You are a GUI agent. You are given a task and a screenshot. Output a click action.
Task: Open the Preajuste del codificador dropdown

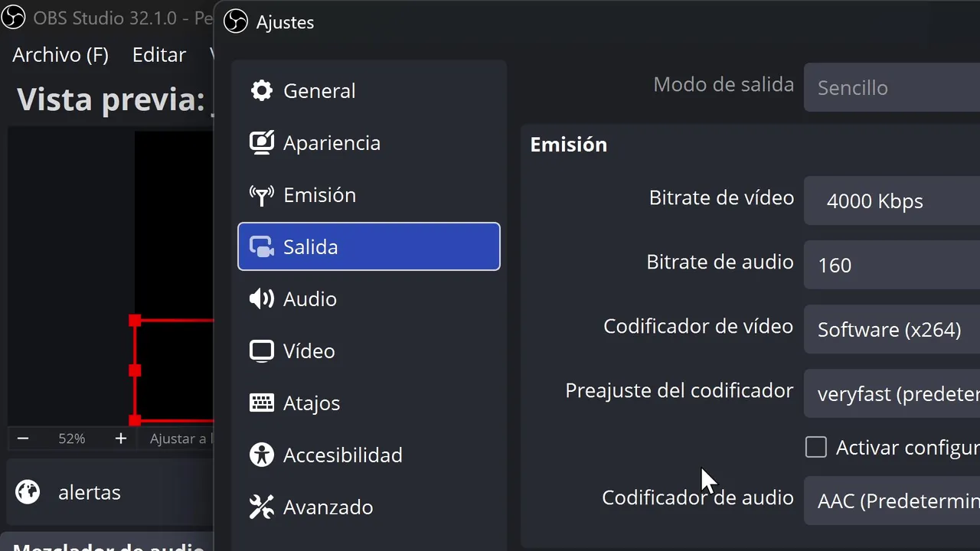tap(891, 394)
